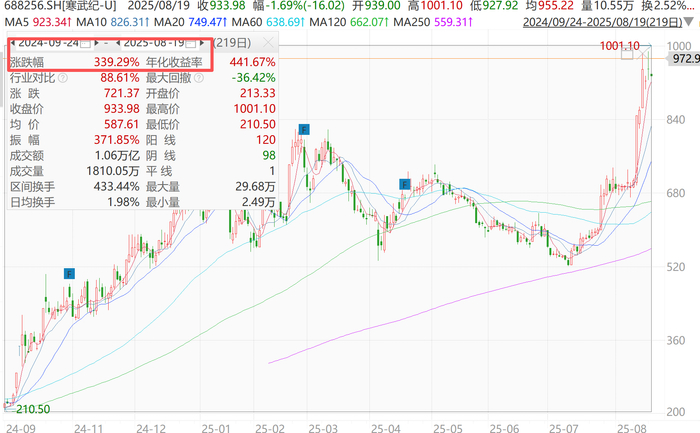This screenshot has height=433, width=700.
Task: Click the MA5 923.34 indicator label
Action: [x=38, y=22]
